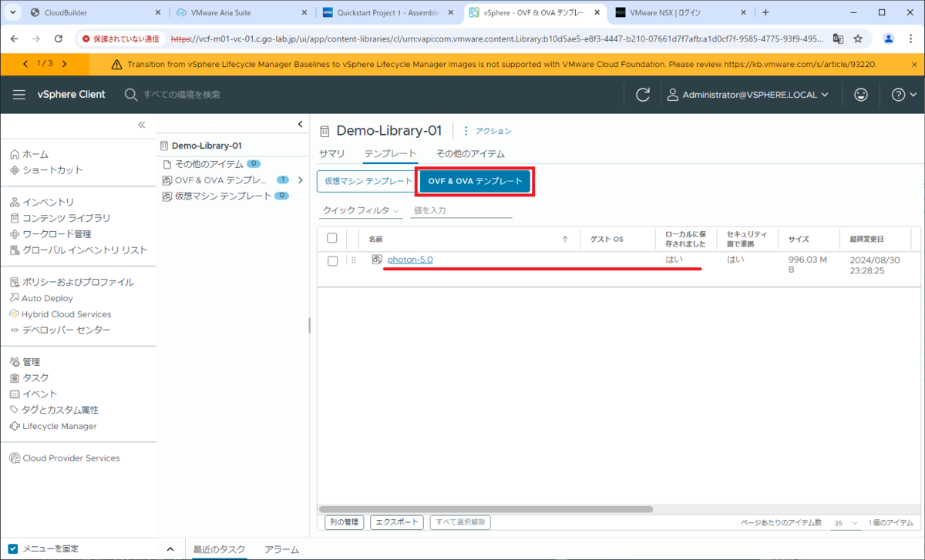The width and height of the screenshot is (925, 560).
Task: Switch to the サマリ tab
Action: pyautogui.click(x=332, y=154)
